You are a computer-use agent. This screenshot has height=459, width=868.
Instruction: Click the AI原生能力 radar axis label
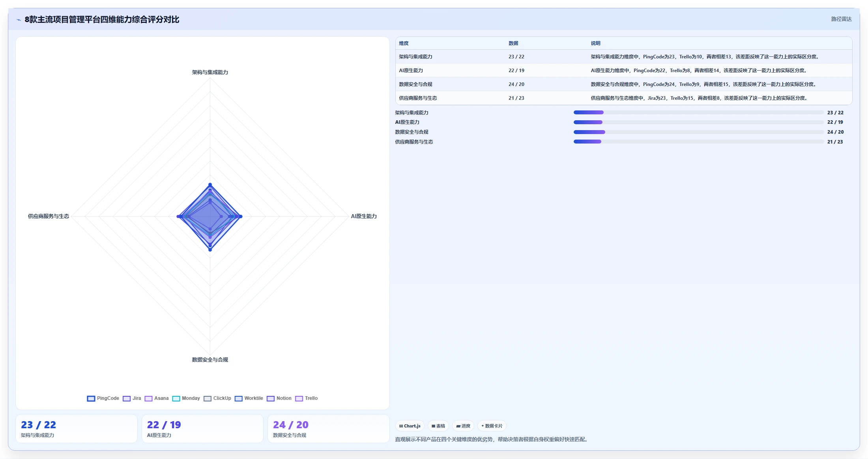(364, 216)
